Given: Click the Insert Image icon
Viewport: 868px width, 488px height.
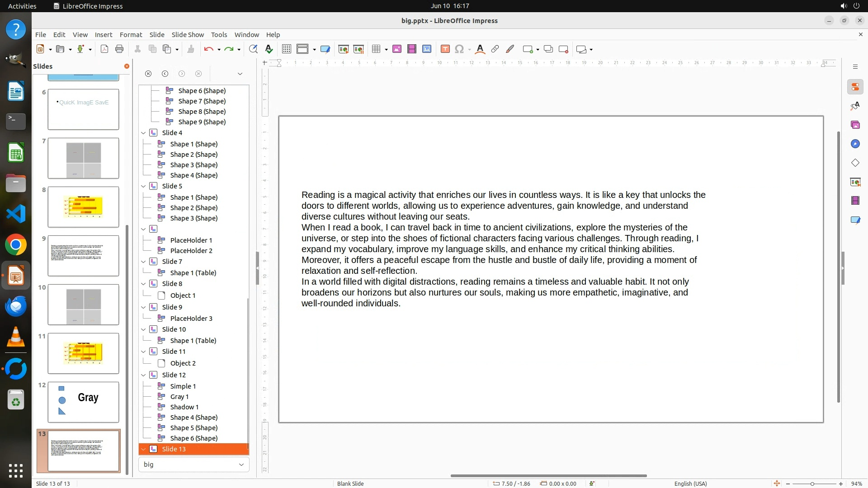Looking at the screenshot, I should 397,49.
